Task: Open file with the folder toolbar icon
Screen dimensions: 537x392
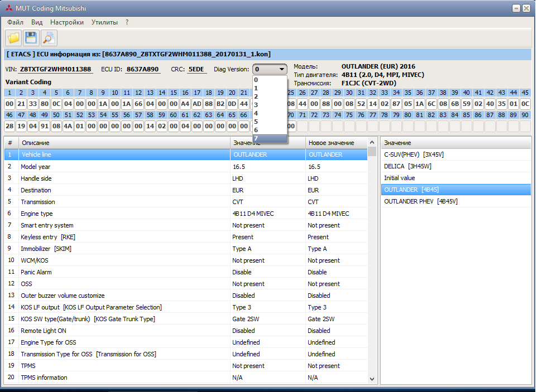Action: click(13, 37)
